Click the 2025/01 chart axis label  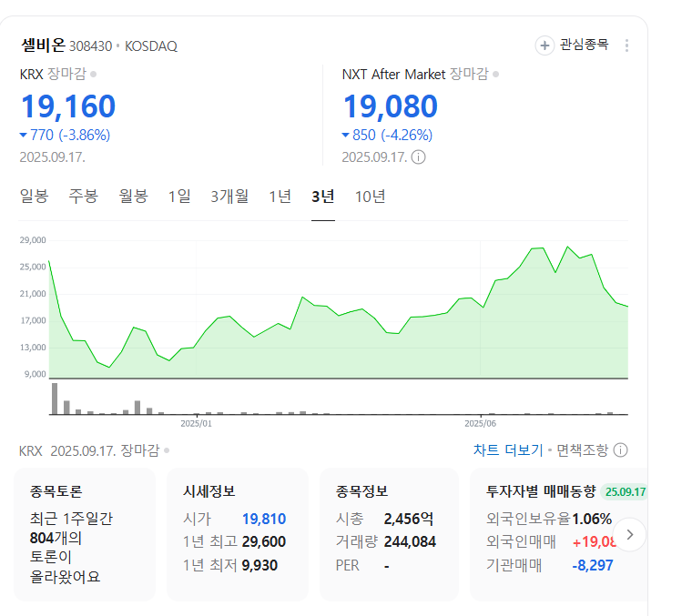pos(196,423)
